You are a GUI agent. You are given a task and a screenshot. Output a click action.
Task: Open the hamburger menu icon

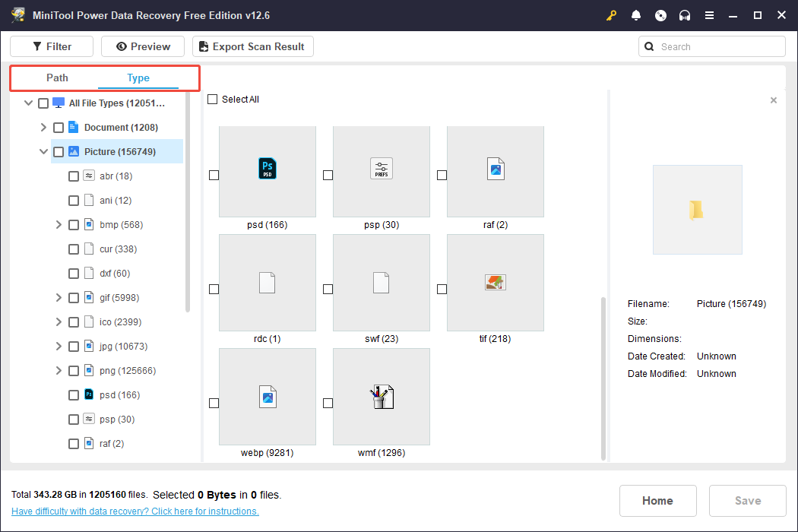point(709,15)
